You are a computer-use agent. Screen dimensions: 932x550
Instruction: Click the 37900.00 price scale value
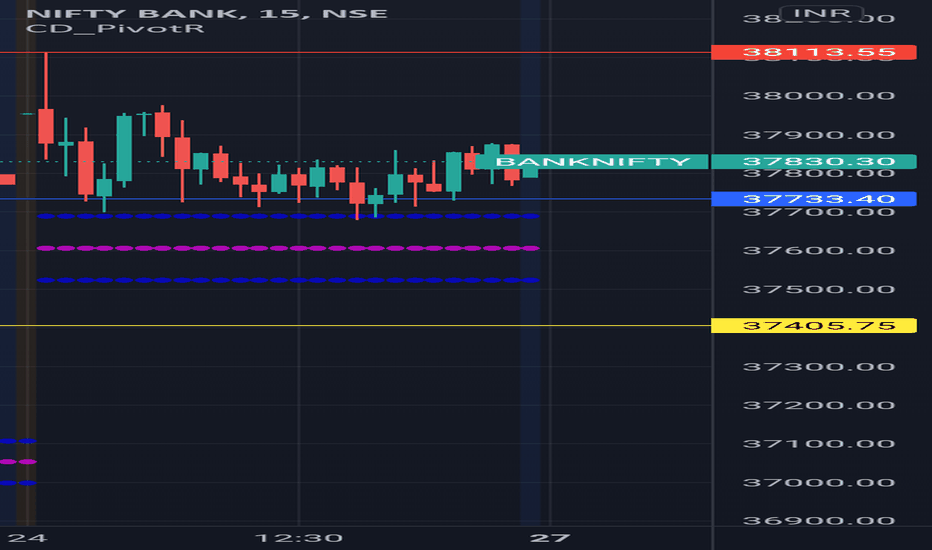(819, 135)
